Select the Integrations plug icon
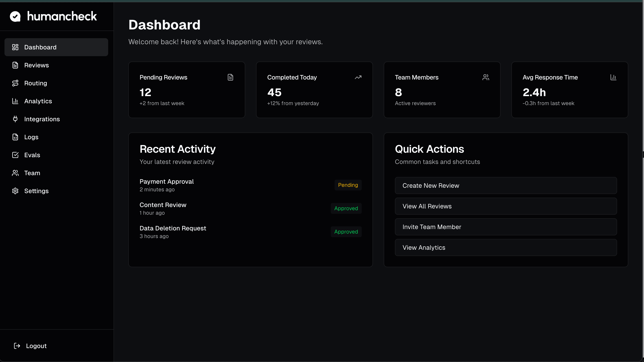The width and height of the screenshot is (644, 362). [x=15, y=119]
